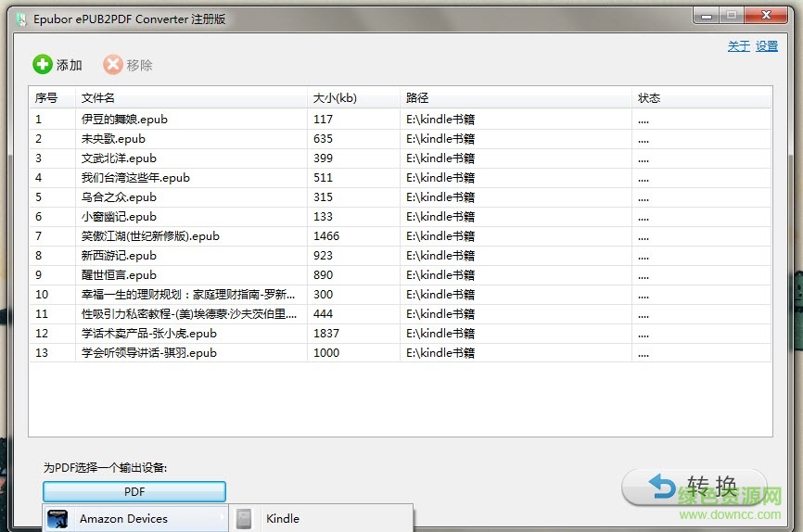Click the Remove (移除) X icon
Image resolution: width=803 pixels, height=532 pixels.
[113, 65]
